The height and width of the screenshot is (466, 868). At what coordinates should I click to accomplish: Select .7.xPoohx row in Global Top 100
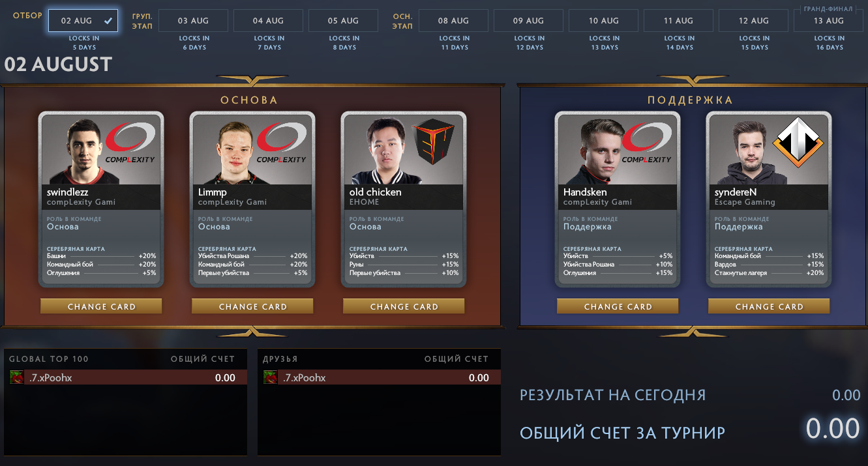[x=125, y=377]
